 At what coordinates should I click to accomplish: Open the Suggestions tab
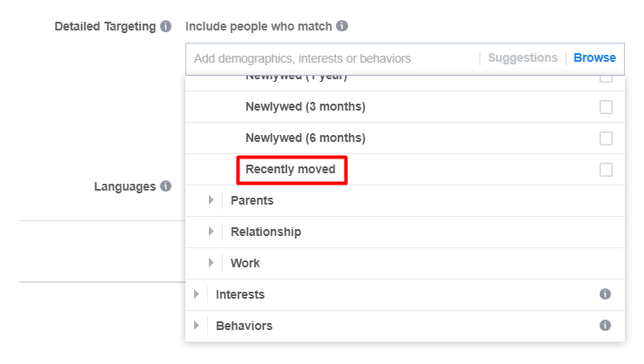pyautogui.click(x=523, y=58)
